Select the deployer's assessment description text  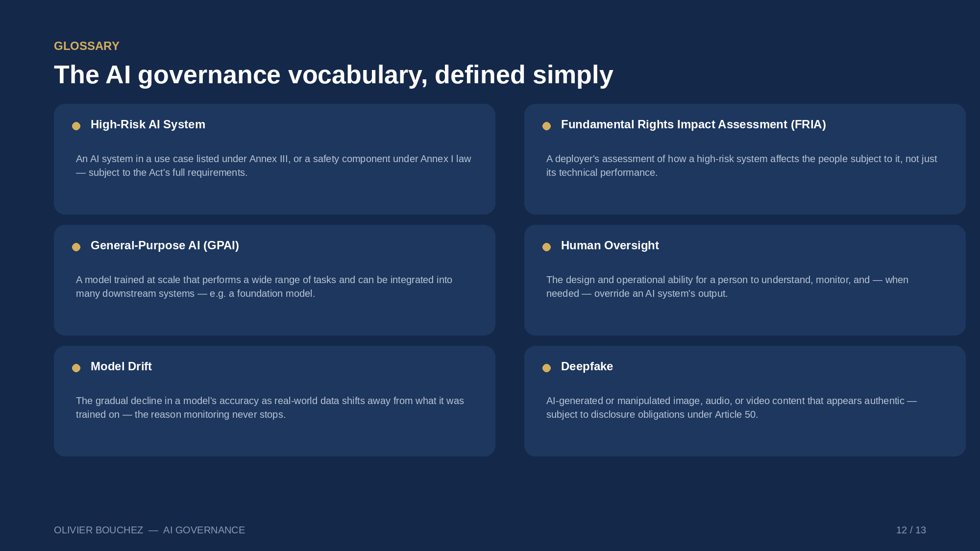[x=741, y=166]
